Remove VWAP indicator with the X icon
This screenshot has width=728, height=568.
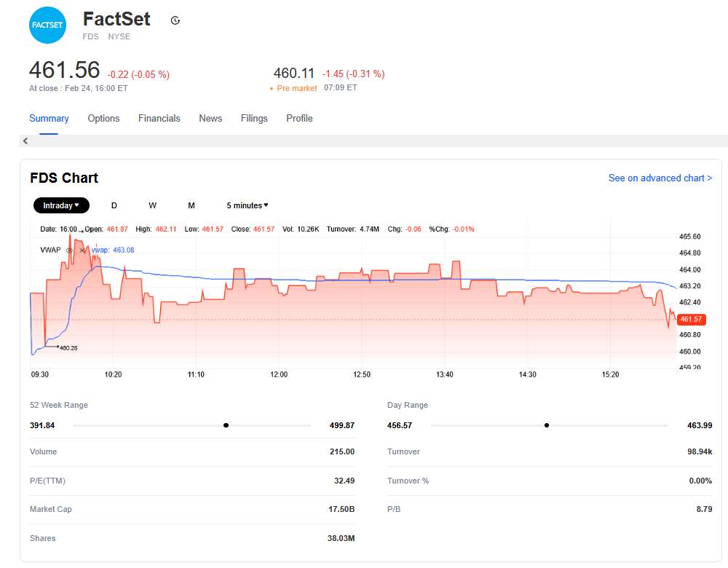82,250
